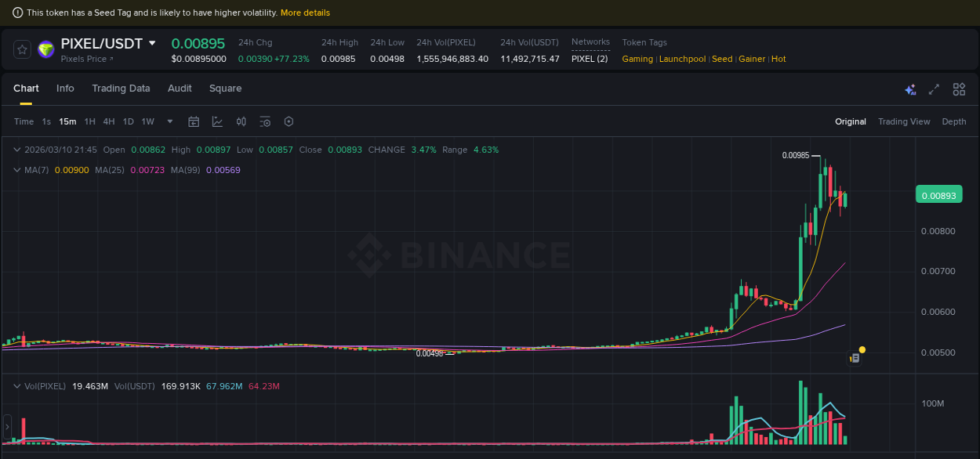980x459 pixels.
Task: Open the Audit tab
Action: pyautogui.click(x=180, y=89)
